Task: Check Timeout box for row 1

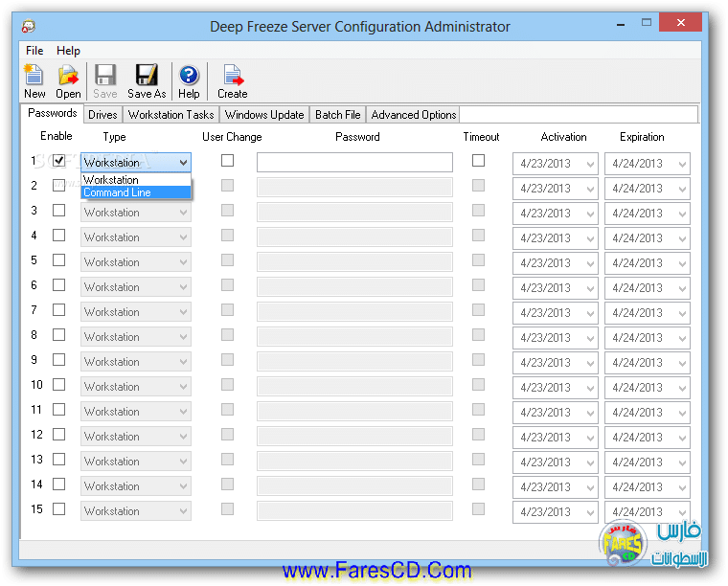Action: [478, 161]
